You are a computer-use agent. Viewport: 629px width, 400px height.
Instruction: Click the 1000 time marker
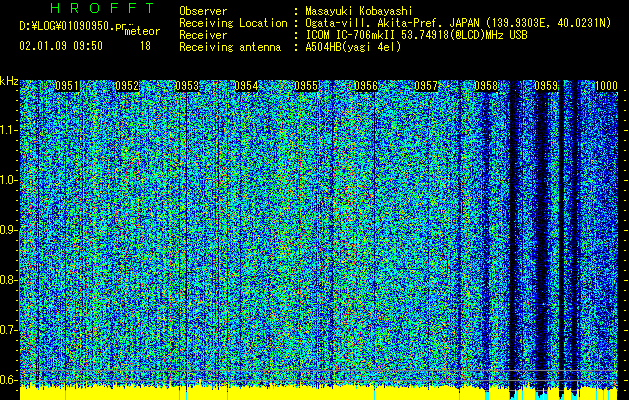click(x=606, y=86)
